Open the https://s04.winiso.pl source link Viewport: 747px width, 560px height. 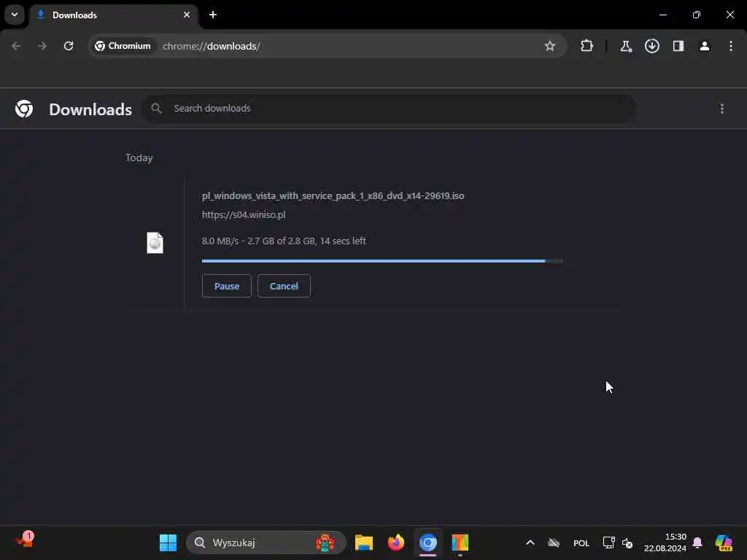pyautogui.click(x=244, y=215)
